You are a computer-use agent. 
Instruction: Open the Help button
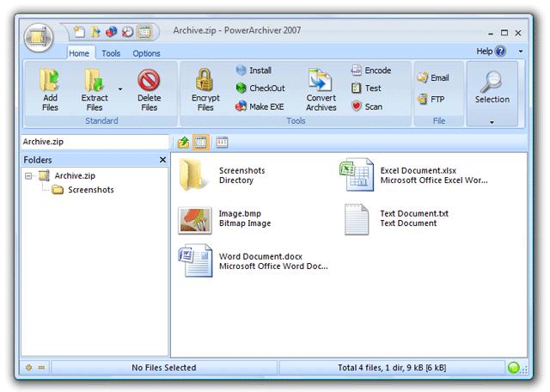click(x=491, y=52)
